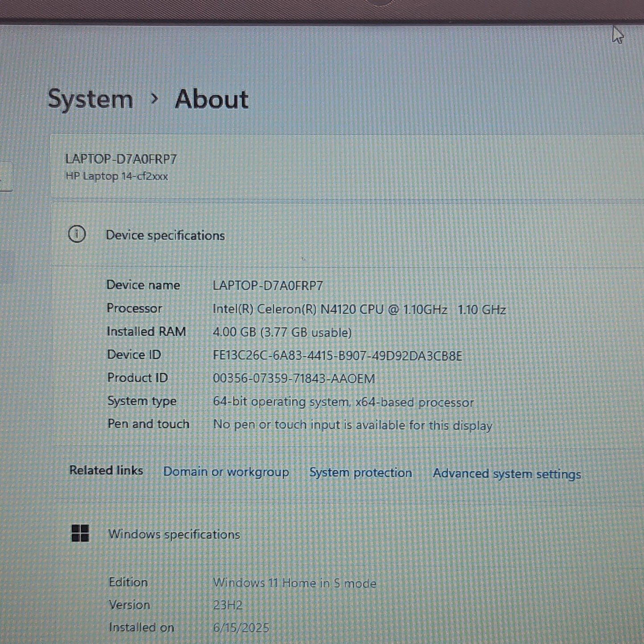The image size is (644, 644).
Task: Click the Pen and touch label
Action: [x=148, y=424]
